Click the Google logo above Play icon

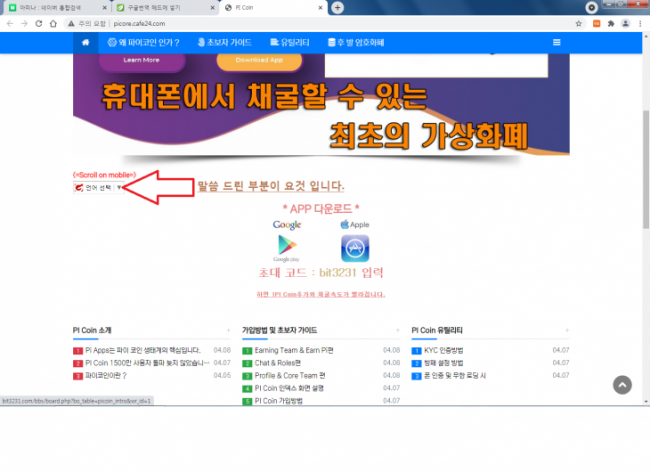287,225
